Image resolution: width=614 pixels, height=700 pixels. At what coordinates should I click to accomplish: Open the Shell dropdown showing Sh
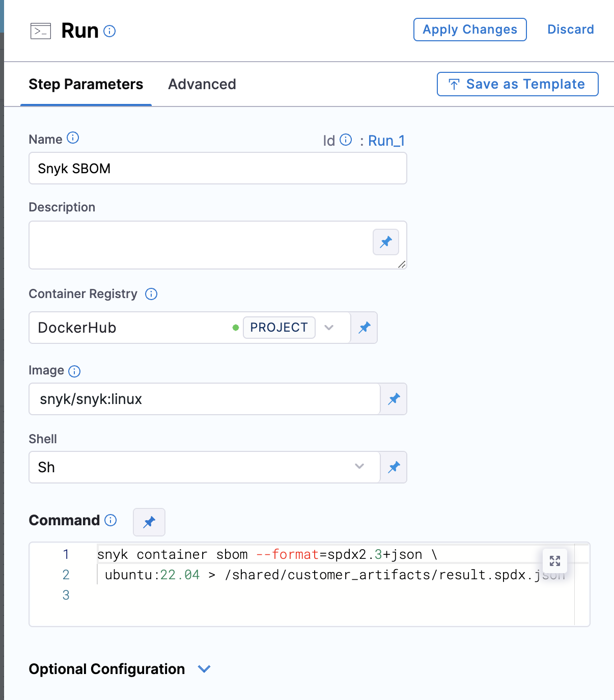(x=205, y=467)
